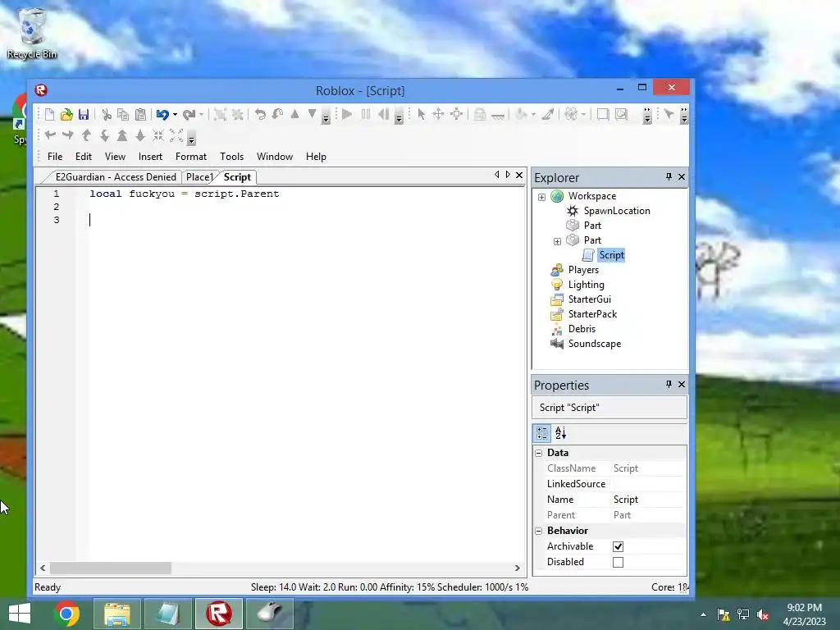Collapse the Data properties section

(539, 453)
